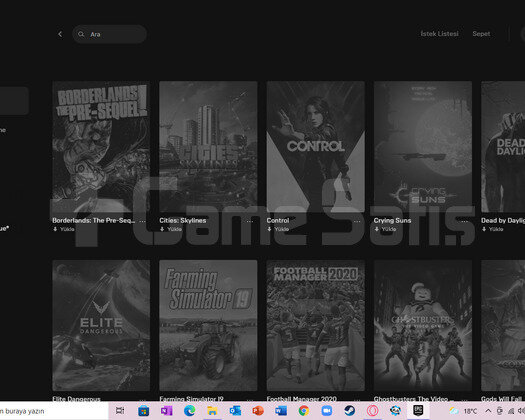Open Google Chrome from the taskbar

(304, 410)
